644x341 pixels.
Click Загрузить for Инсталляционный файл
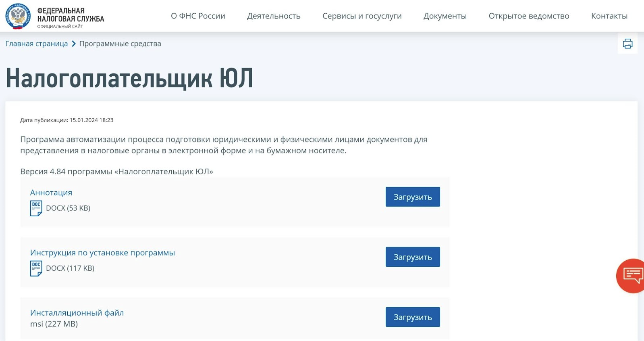pos(413,317)
